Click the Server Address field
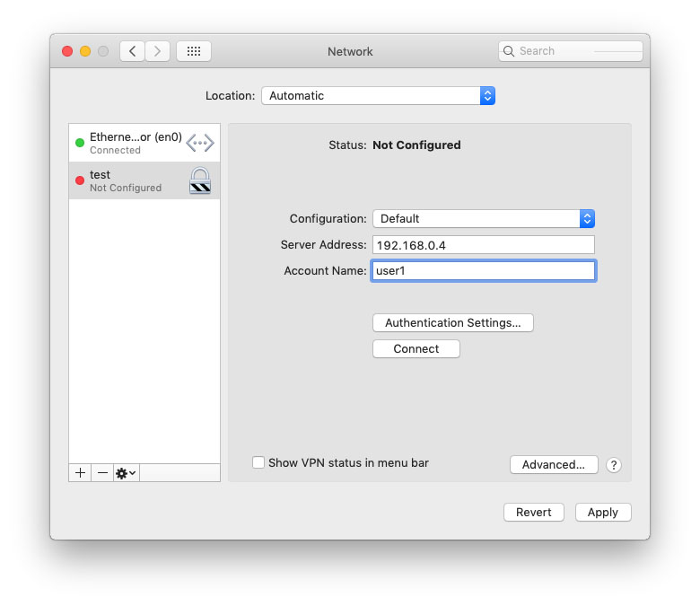700x606 pixels. pos(483,245)
